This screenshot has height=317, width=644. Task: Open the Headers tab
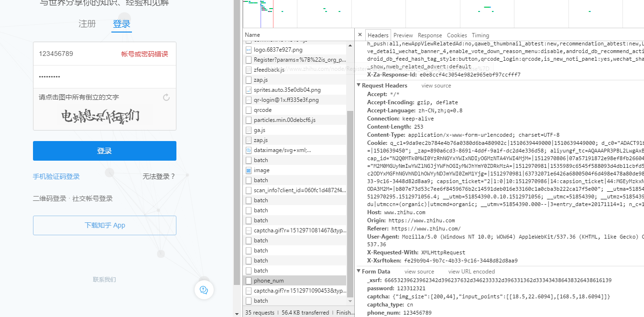(378, 35)
